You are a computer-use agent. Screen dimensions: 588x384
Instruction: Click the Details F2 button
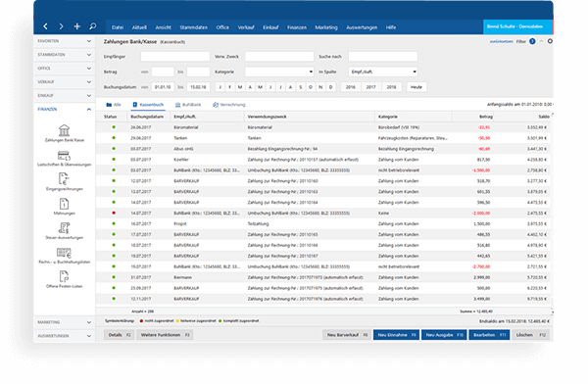(119, 335)
